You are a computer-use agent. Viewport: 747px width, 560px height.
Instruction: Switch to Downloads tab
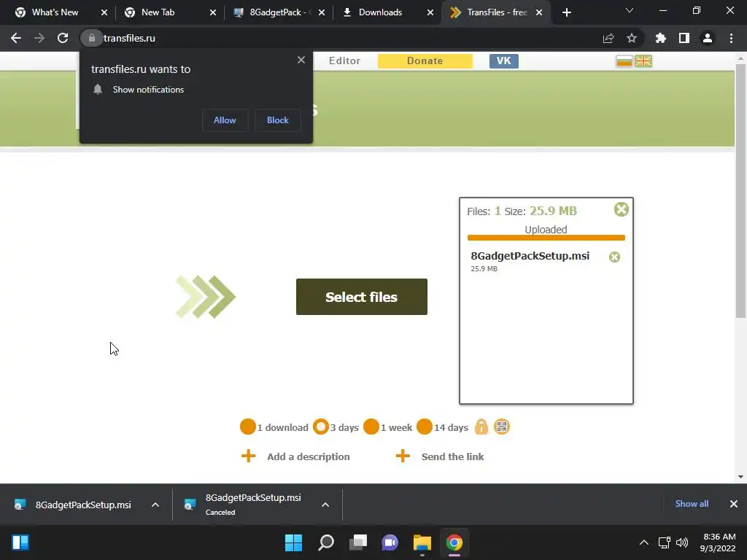[380, 12]
